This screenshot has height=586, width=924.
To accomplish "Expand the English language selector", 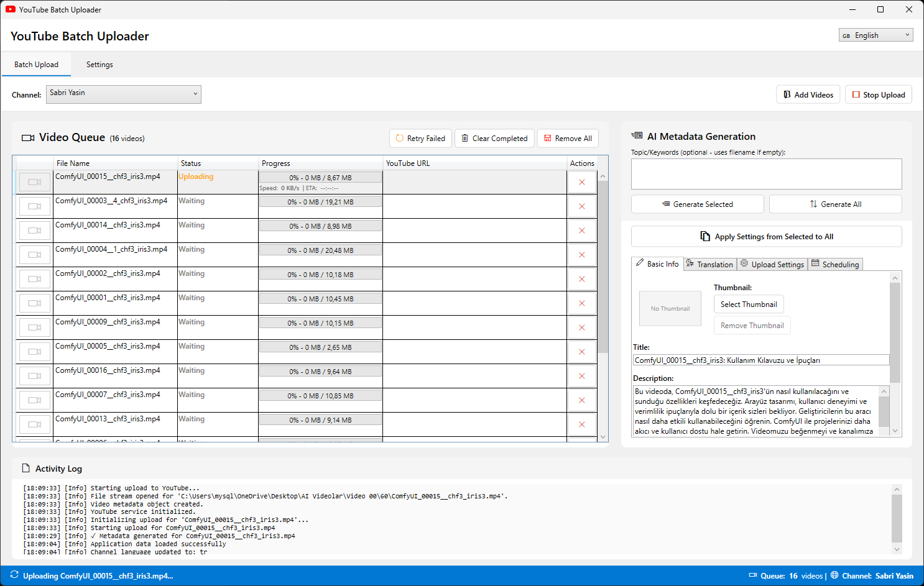I will click(875, 35).
